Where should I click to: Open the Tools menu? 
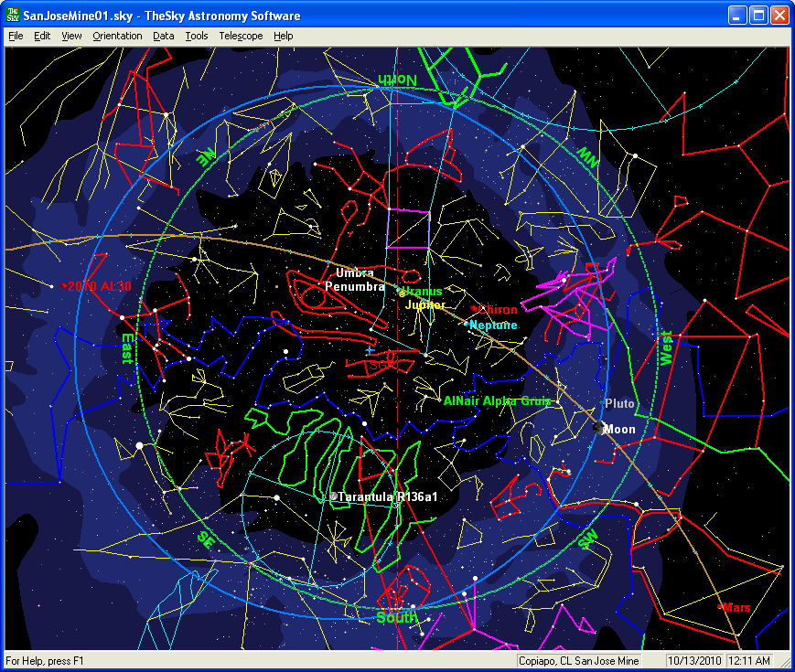coord(197,36)
